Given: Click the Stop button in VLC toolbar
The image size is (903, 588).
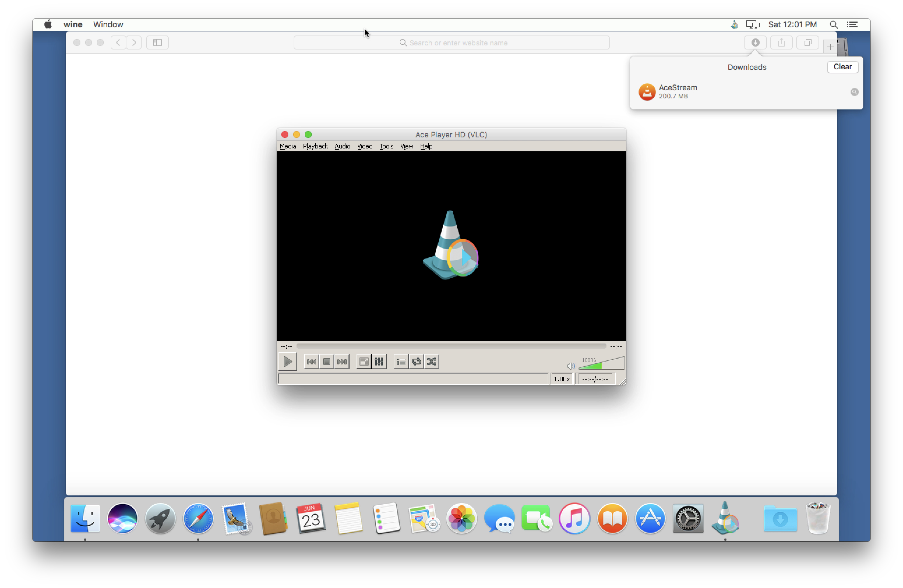Looking at the screenshot, I should pyautogui.click(x=327, y=361).
